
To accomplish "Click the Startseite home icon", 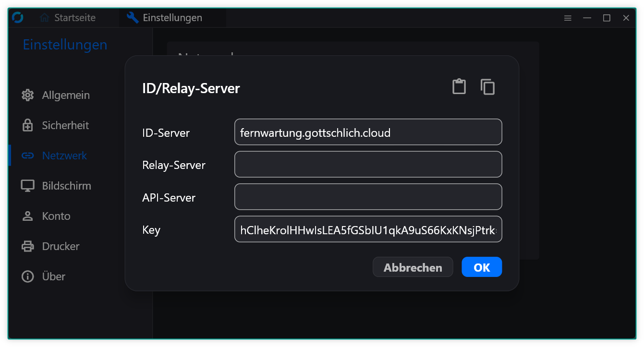I will (x=45, y=18).
